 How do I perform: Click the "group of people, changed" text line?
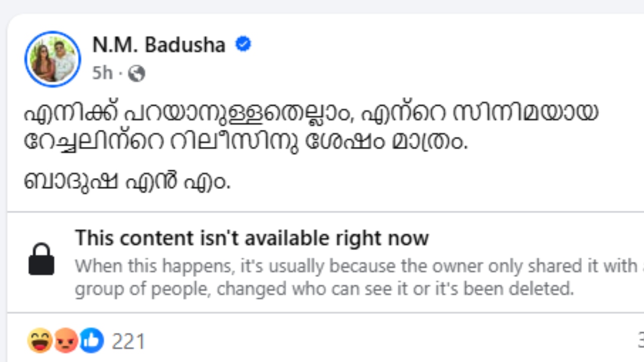(324, 289)
